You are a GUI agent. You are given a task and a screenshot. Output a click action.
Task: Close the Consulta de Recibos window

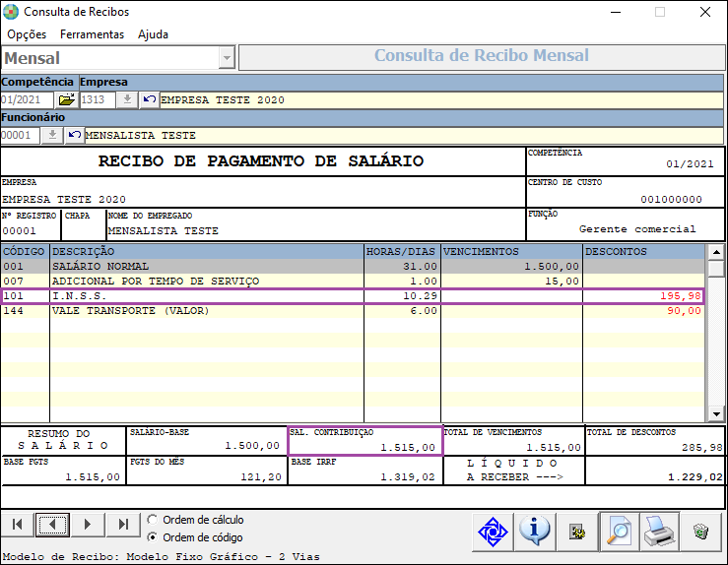(x=704, y=12)
